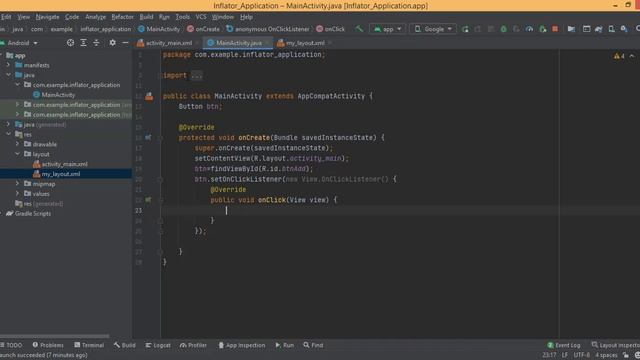This screenshot has height=360, width=640.
Task: Click the Select Opened File target icon
Action: (x=70, y=42)
